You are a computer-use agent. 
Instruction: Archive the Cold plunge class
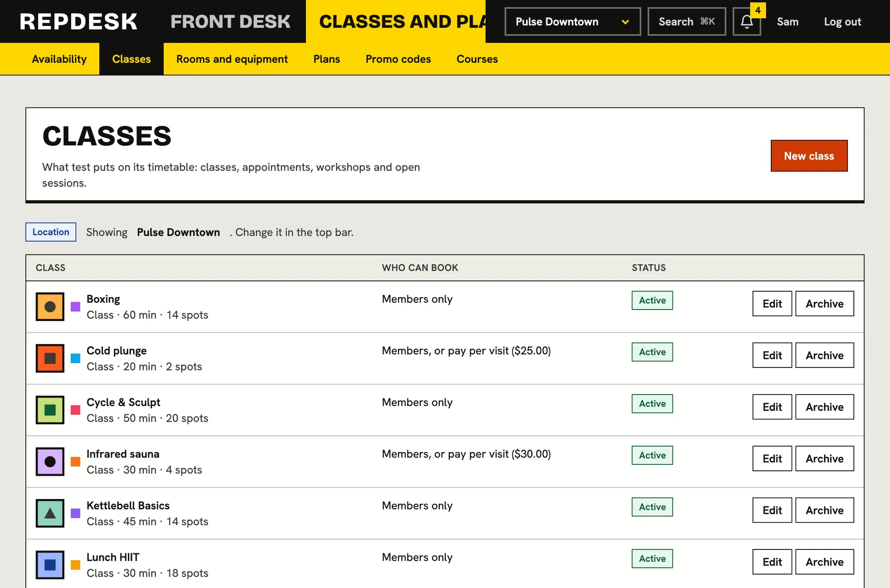click(825, 355)
